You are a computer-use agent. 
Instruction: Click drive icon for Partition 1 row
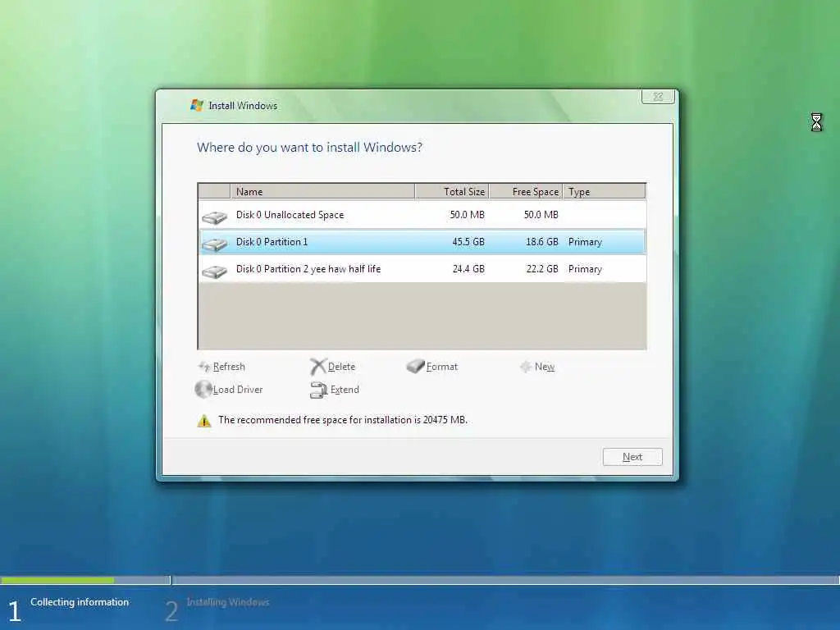215,244
